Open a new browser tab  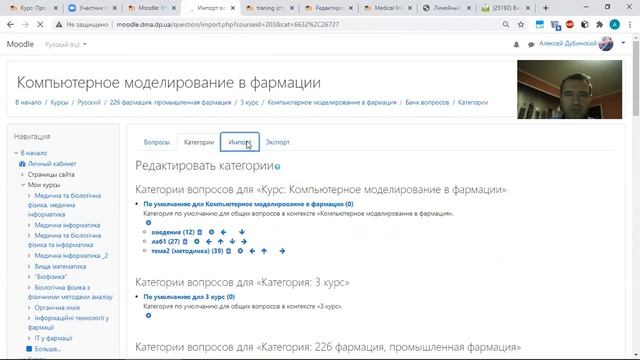[x=546, y=8]
